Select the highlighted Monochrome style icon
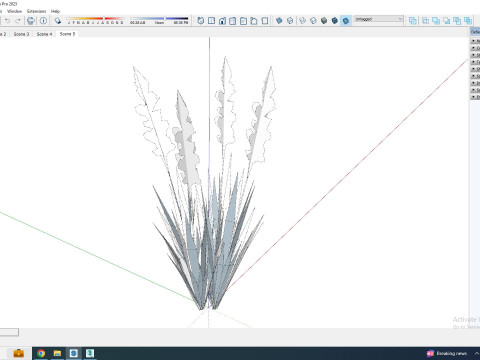The width and height of the screenshot is (480, 360). coord(346,21)
